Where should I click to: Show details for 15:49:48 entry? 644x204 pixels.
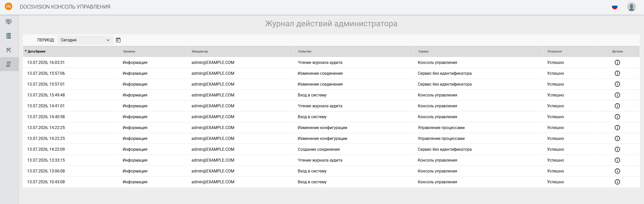coord(617,95)
